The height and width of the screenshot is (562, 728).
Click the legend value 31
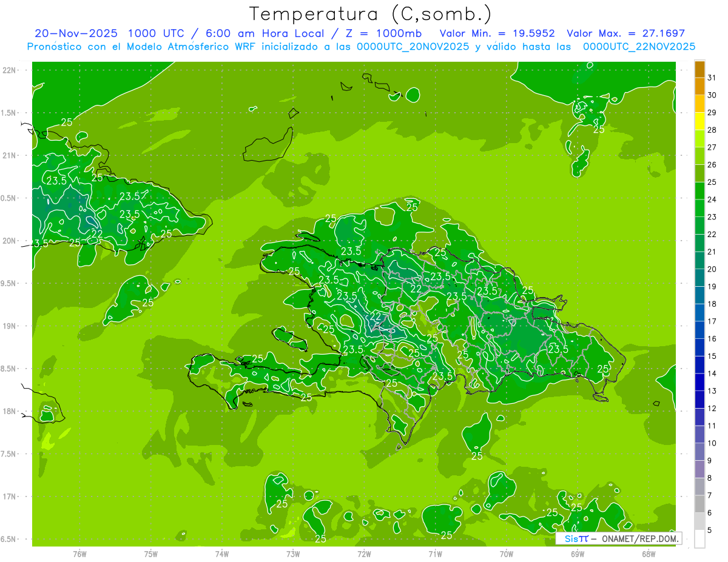point(712,78)
